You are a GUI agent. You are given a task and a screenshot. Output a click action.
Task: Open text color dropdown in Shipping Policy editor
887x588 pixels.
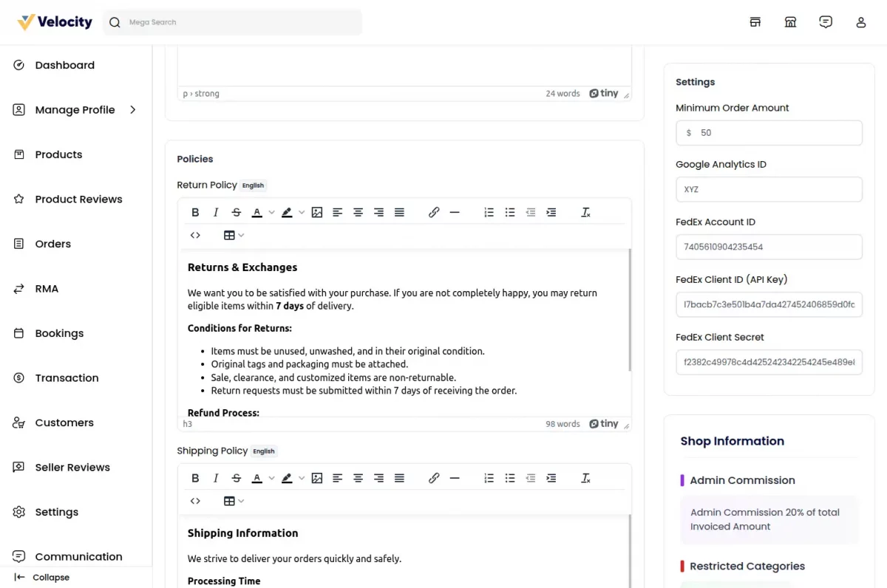pyautogui.click(x=271, y=478)
